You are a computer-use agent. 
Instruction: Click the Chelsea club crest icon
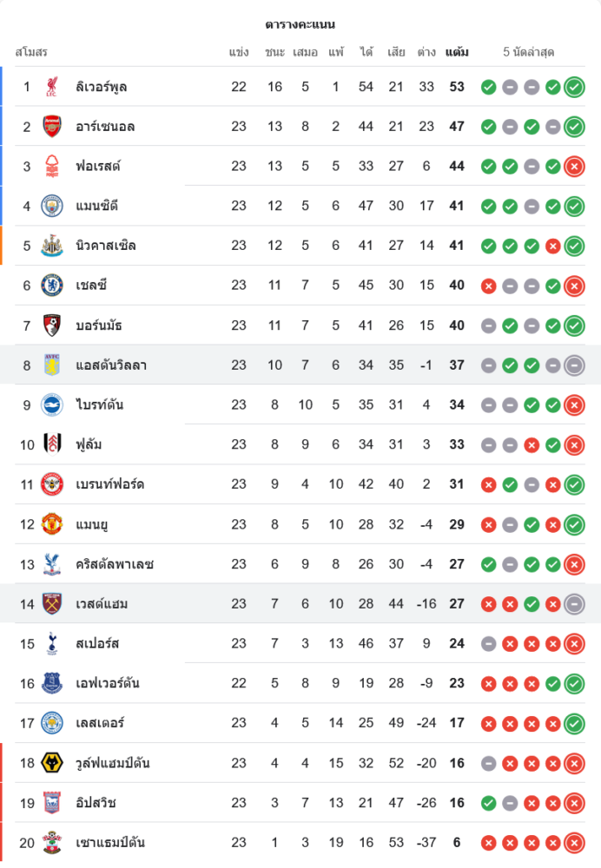pyautogui.click(x=52, y=286)
